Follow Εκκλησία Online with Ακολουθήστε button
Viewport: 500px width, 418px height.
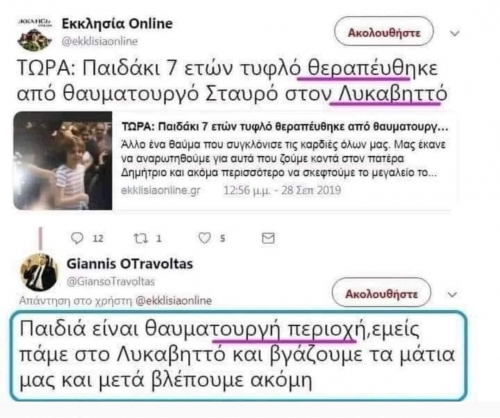[x=384, y=33]
